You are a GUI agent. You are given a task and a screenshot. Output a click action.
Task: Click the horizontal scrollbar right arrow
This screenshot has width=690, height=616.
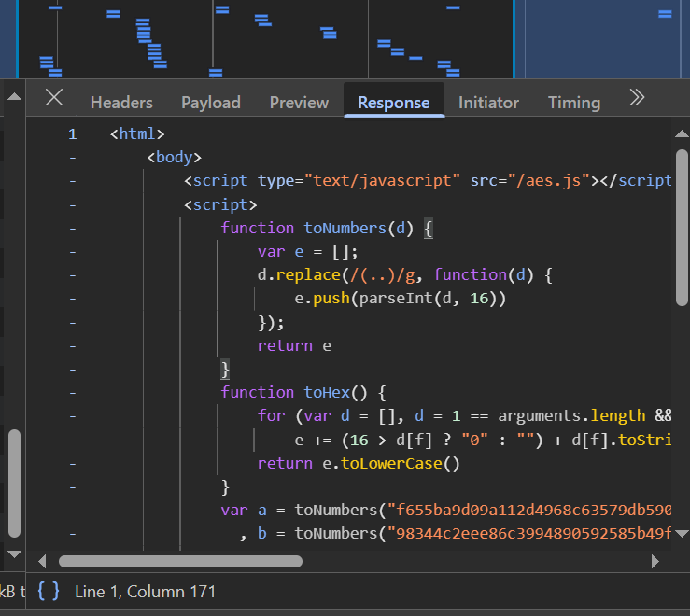click(655, 562)
